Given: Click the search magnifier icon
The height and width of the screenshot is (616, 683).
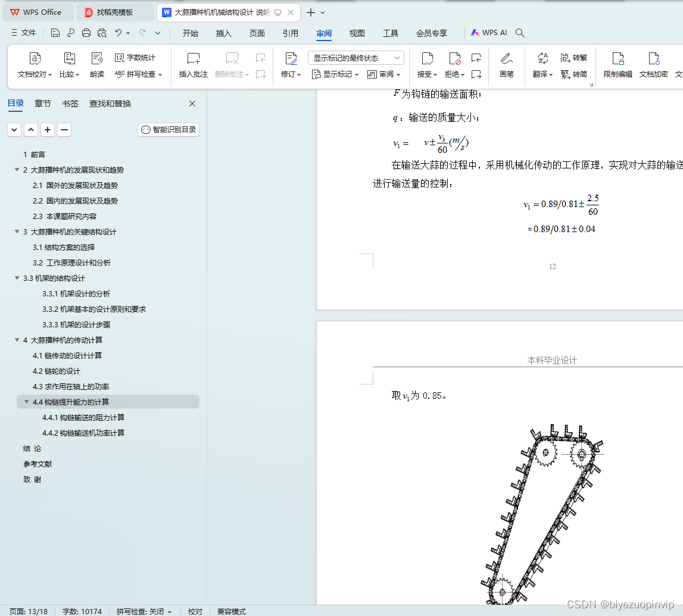Looking at the screenshot, I should tap(520, 33).
